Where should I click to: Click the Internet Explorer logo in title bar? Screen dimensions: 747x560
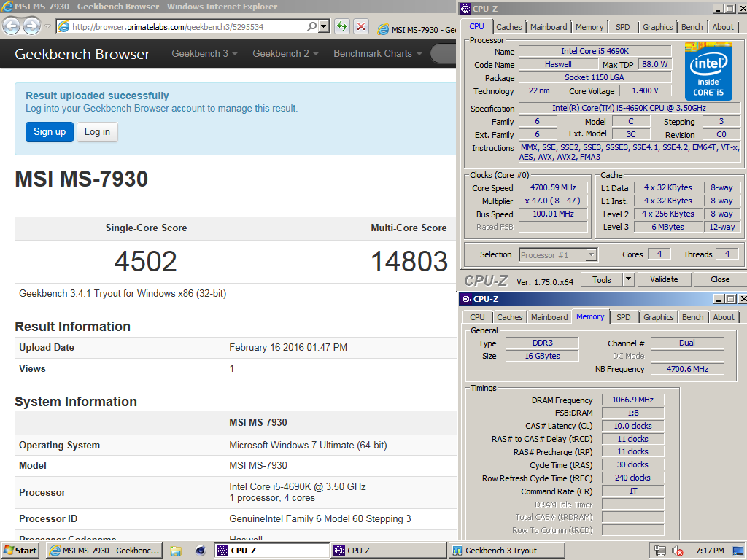tap(7, 7)
